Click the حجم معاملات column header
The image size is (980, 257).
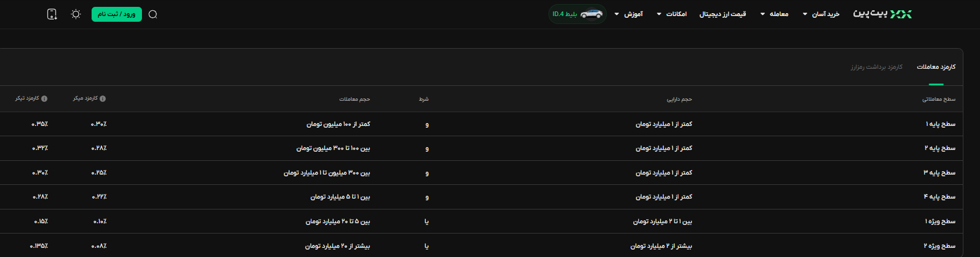pos(354,99)
